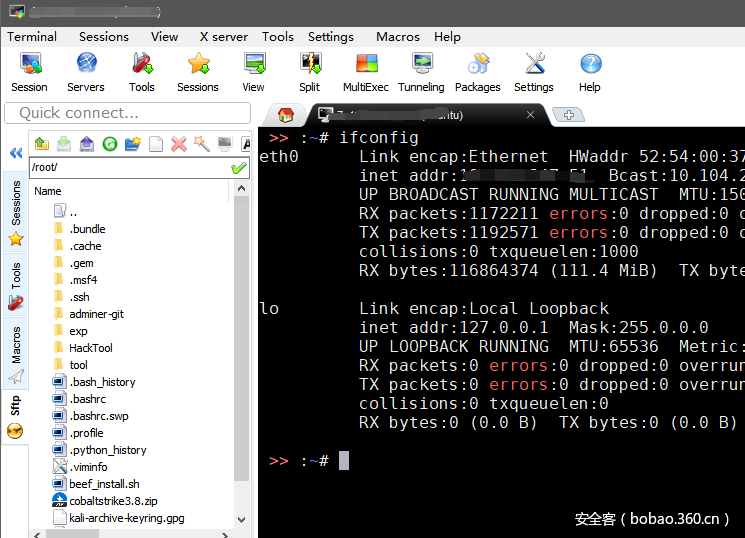Select cobaltstrike3.8.zip file
745x538 pixels.
coord(112,501)
